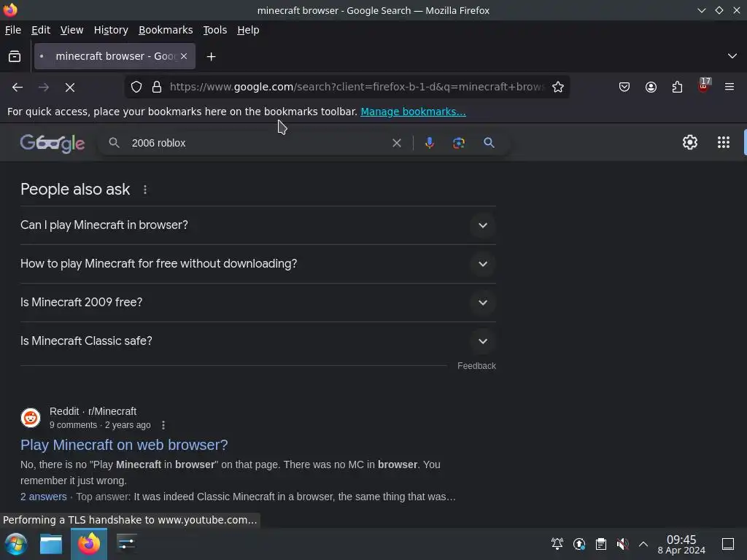Open 'Play Minecraft on web browser?' result
The width and height of the screenshot is (747, 560).
(x=124, y=445)
